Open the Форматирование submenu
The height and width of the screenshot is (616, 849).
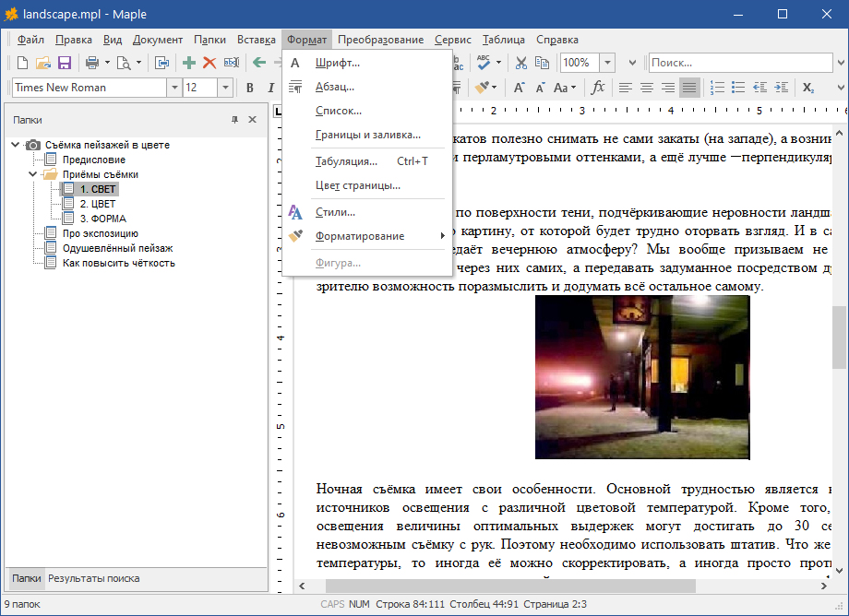point(360,236)
